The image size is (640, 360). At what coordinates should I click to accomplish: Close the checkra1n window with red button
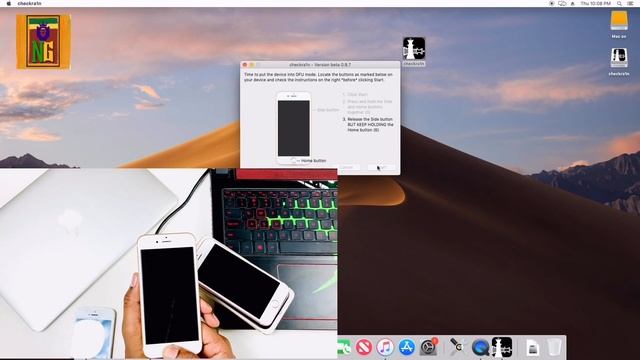[x=245, y=64]
